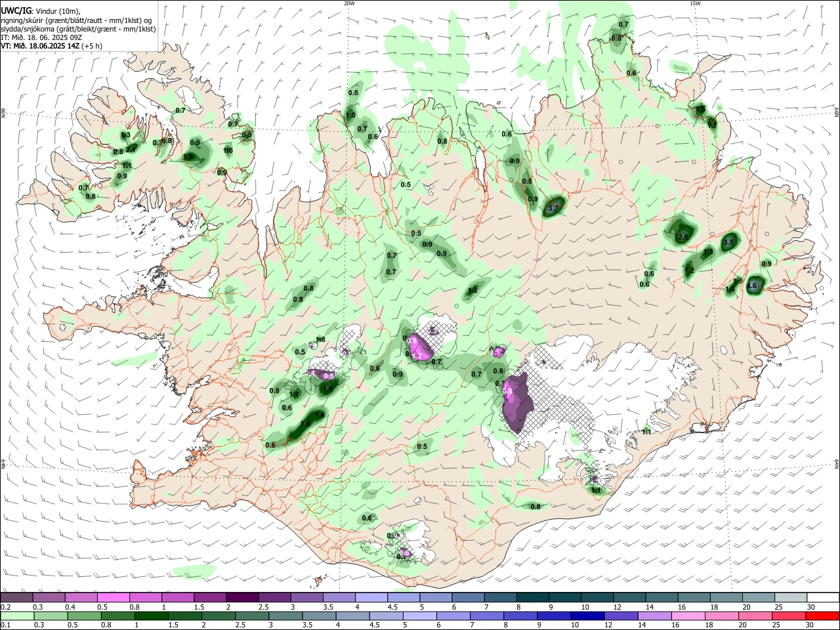This screenshot has width=840, height=630.
Task: Click the "rigning/skúrir (grænt/blátt/rautt - mm/1klst)" line
Action: point(76,20)
